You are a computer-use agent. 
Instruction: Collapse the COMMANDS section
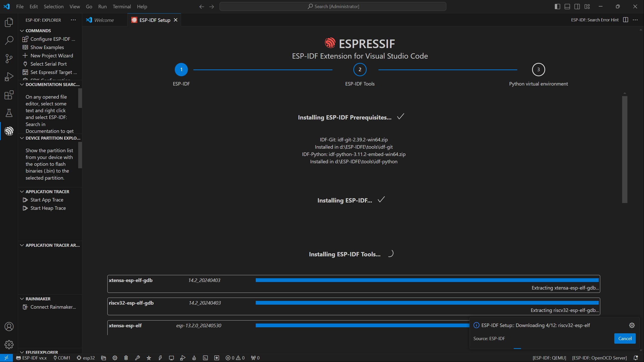click(x=22, y=31)
